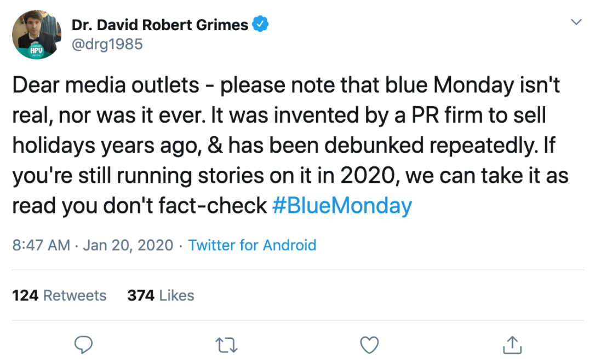View the 374 Likes list
The image size is (595, 364).
[161, 295]
